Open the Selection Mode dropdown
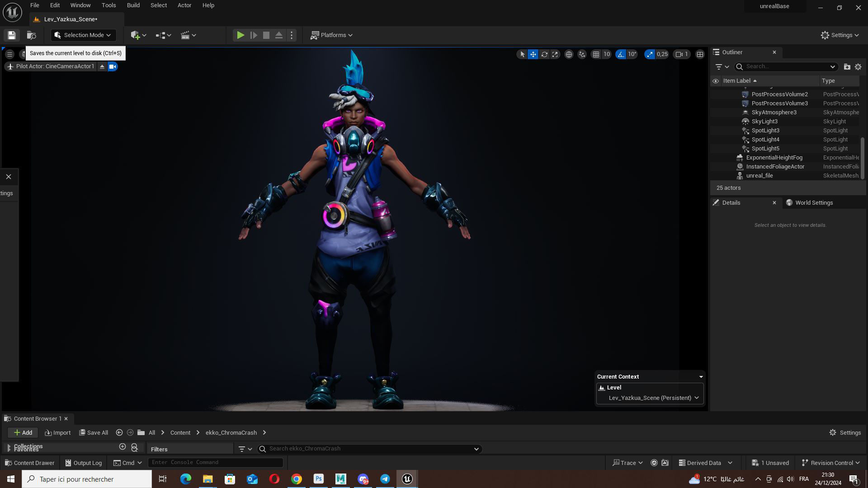The width and height of the screenshot is (868, 488). click(83, 35)
